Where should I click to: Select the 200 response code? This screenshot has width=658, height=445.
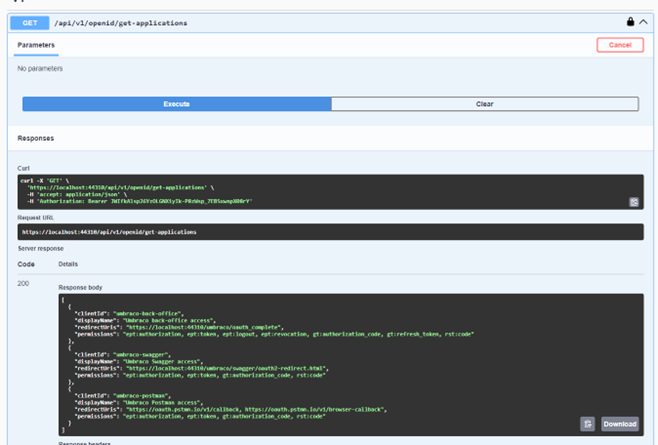pyautogui.click(x=23, y=284)
